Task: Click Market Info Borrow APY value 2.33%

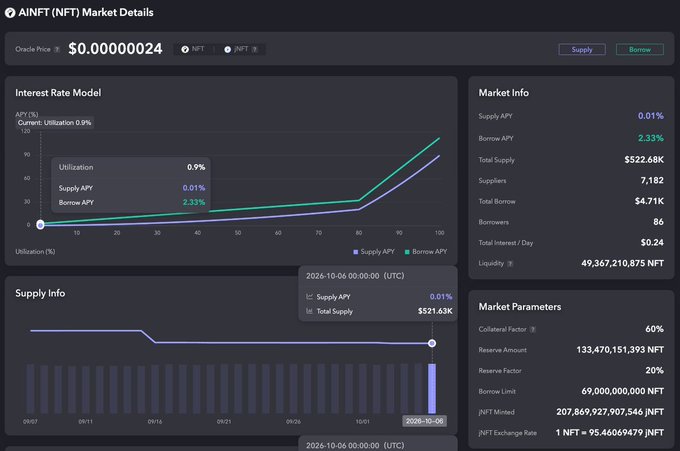Action: pyautogui.click(x=651, y=138)
